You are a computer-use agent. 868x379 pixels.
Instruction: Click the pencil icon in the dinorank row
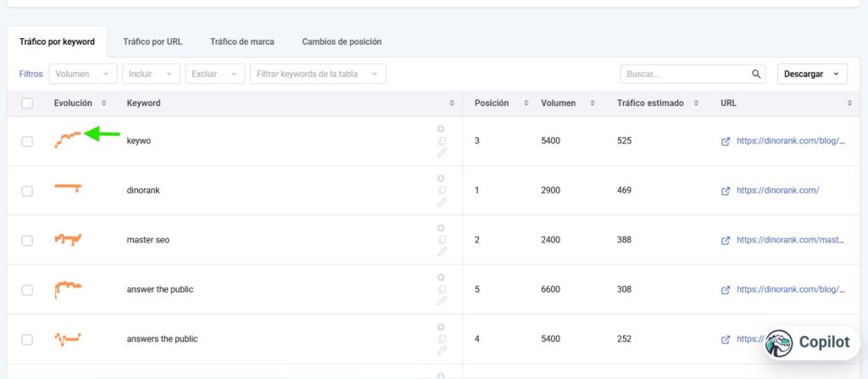[x=441, y=203]
